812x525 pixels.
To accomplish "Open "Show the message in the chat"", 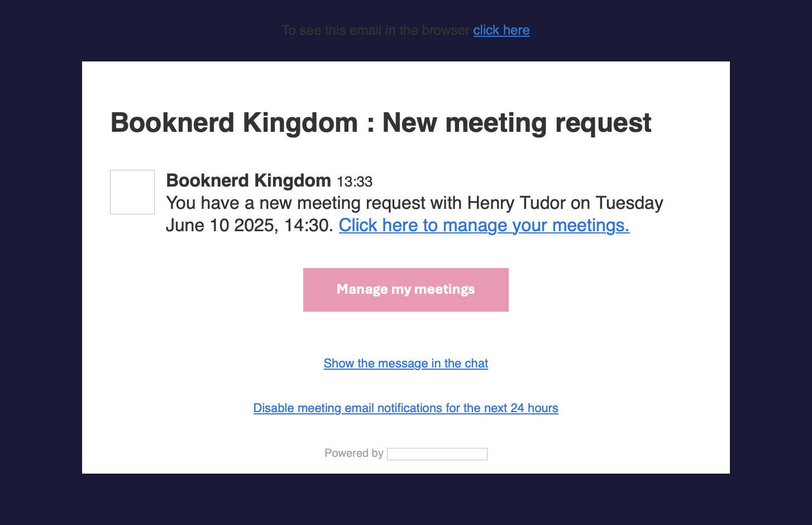I will 405,364.
